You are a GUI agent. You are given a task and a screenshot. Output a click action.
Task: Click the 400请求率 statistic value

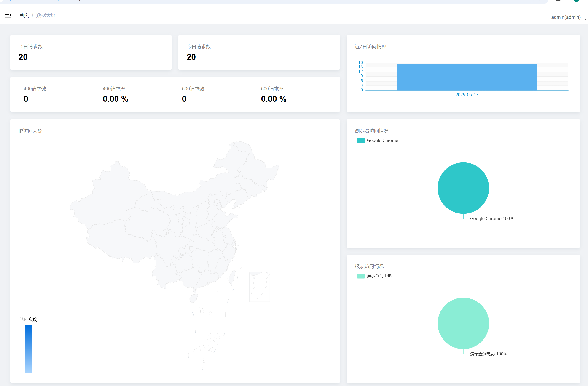pos(115,99)
